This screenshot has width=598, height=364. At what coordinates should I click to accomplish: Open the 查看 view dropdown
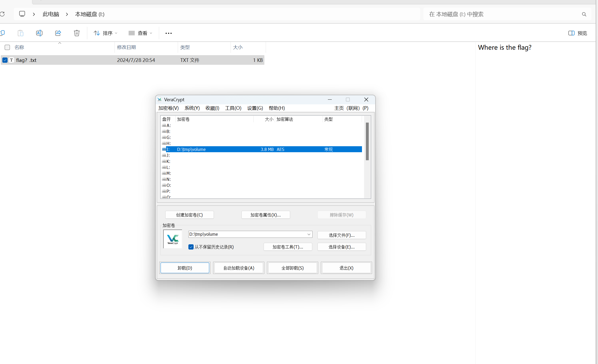pyautogui.click(x=140, y=33)
